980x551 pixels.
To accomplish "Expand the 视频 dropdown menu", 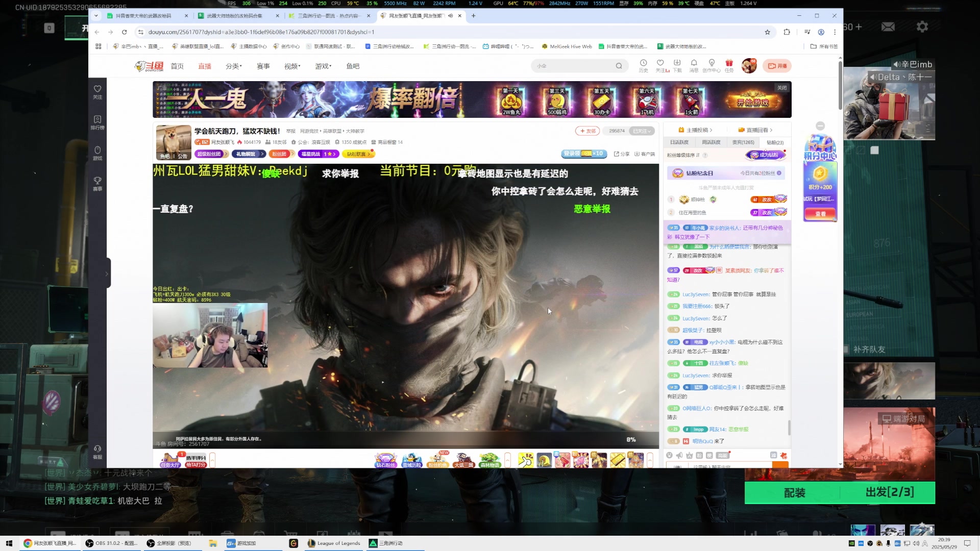I will [292, 66].
